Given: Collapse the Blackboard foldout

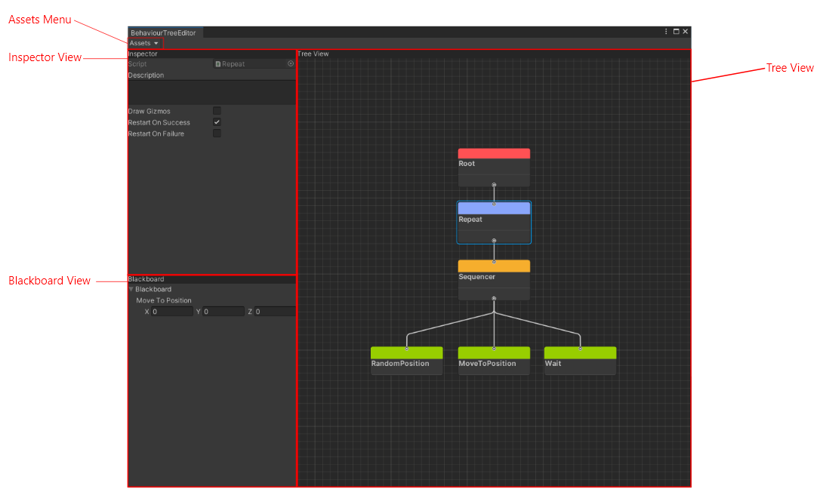Looking at the screenshot, I should [131, 289].
